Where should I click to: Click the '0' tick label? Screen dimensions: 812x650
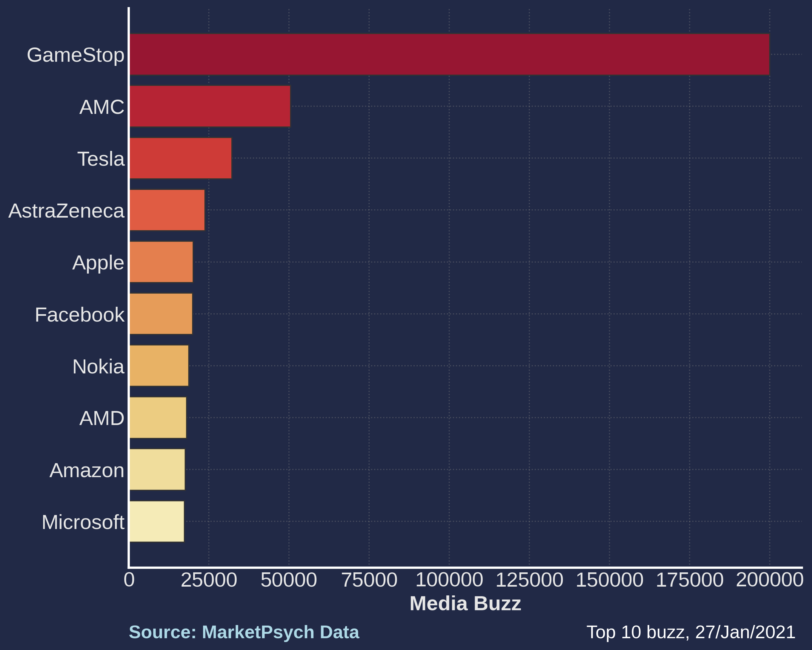(x=129, y=580)
